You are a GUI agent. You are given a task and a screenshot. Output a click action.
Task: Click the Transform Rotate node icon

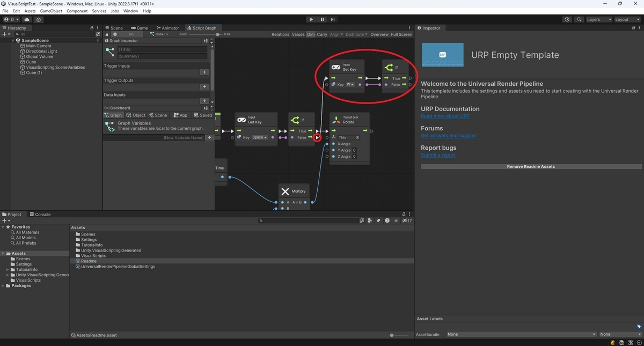point(336,120)
